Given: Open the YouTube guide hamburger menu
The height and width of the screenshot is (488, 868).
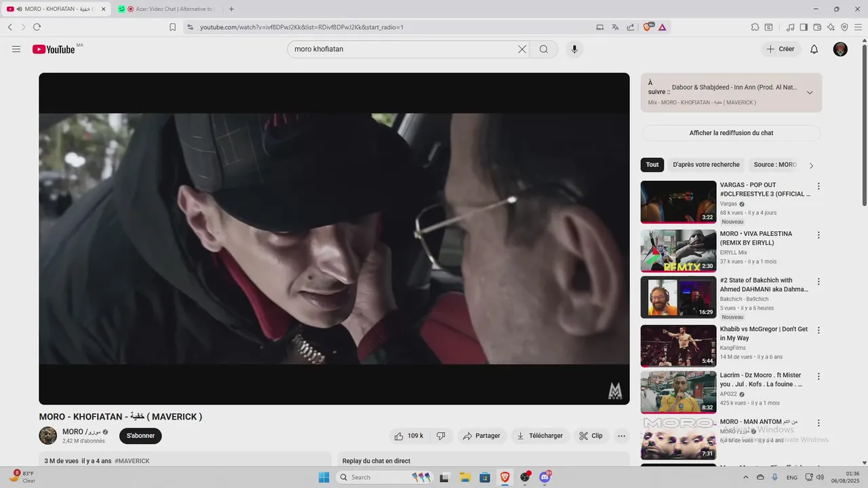Looking at the screenshot, I should point(16,49).
